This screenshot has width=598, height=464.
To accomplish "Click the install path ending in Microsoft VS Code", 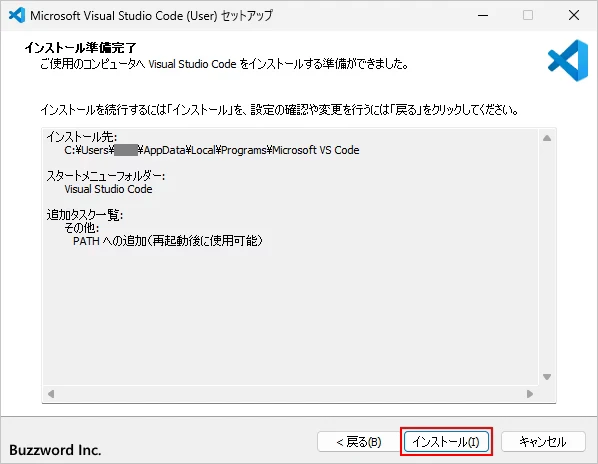I will (x=212, y=150).
